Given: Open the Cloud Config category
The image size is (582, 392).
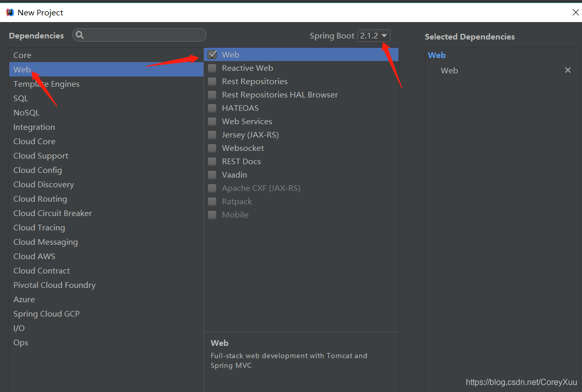Looking at the screenshot, I should [106, 170].
